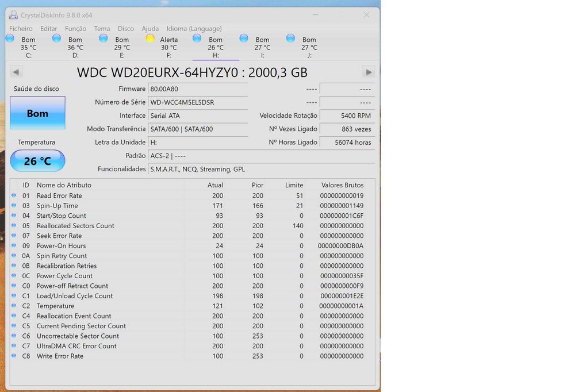This screenshot has height=392, width=575.
Task: Click the disk title WDC WD20EURX-64HYZY0
Action: [192, 72]
